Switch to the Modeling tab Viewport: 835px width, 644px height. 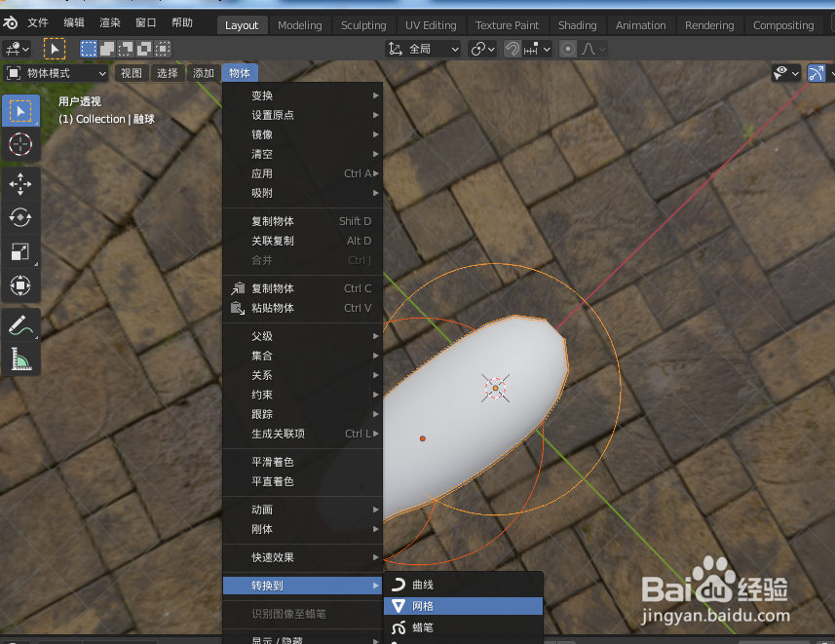pos(299,24)
